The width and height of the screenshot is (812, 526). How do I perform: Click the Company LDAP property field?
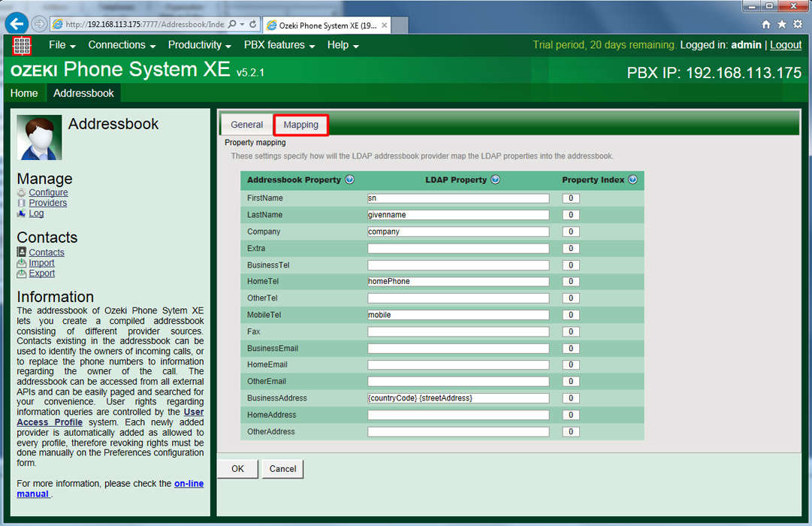tap(458, 231)
